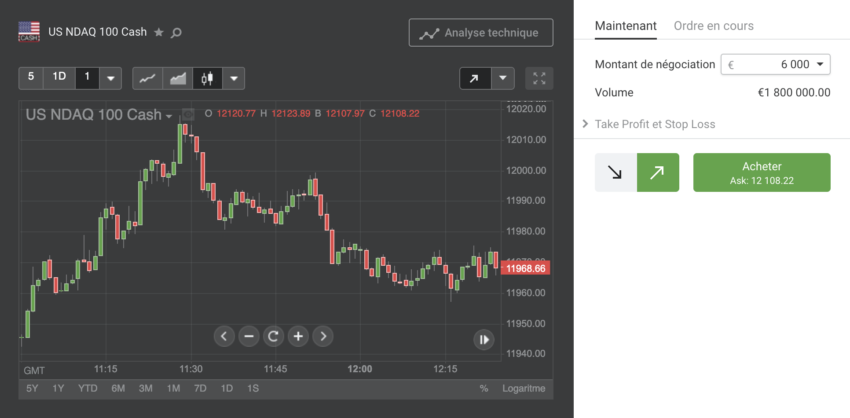
Task: Expand chart to fullscreen
Action: [539, 78]
